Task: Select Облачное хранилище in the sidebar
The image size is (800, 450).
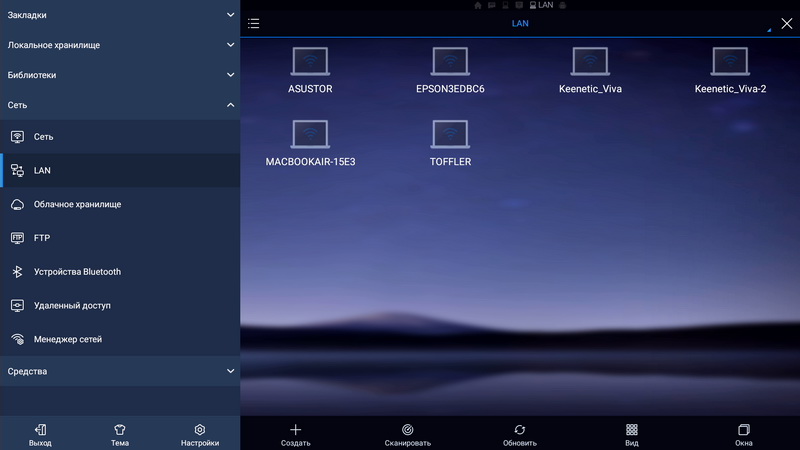Action: [77, 204]
